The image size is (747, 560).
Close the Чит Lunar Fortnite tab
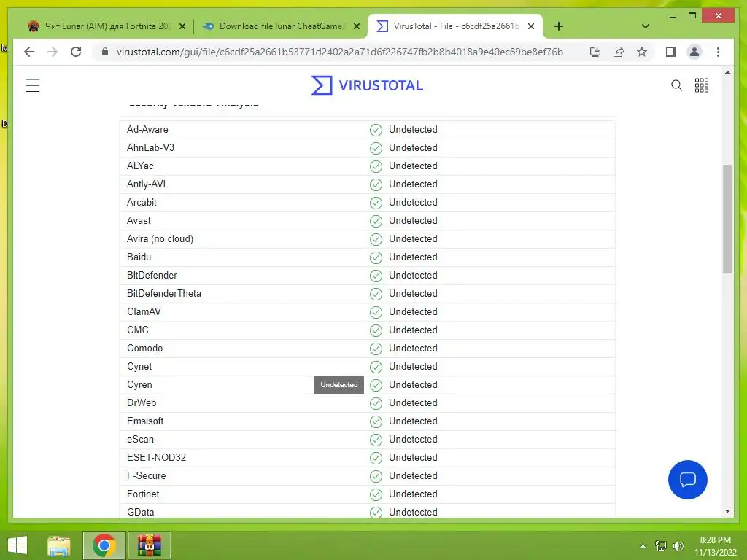tap(182, 26)
